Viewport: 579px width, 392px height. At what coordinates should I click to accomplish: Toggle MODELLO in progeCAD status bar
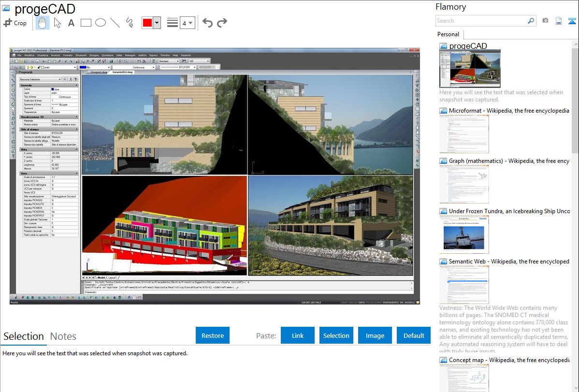[410, 302]
